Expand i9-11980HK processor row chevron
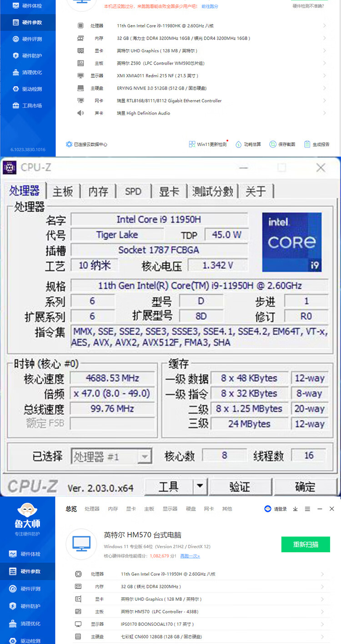341x644 pixels. pos(325,26)
